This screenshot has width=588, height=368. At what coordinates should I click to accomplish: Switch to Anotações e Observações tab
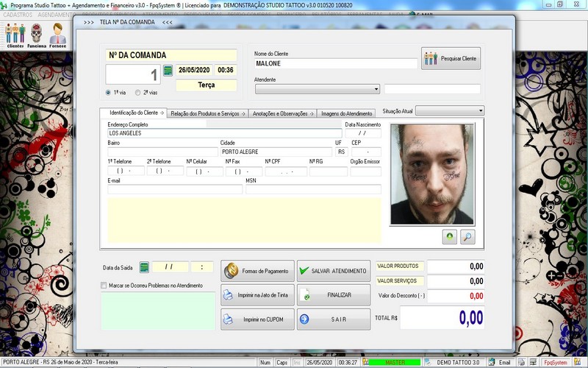click(283, 113)
